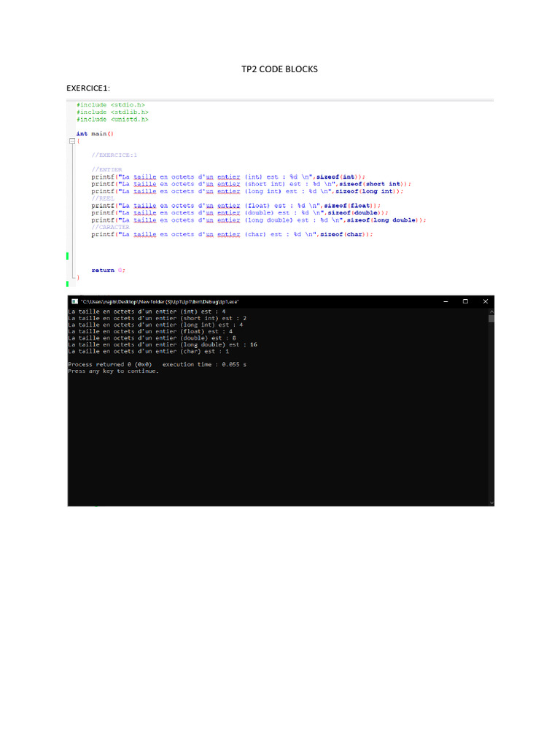Click the printf line with sizeof(short int)
This screenshot has height=747, width=560.
click(252, 184)
